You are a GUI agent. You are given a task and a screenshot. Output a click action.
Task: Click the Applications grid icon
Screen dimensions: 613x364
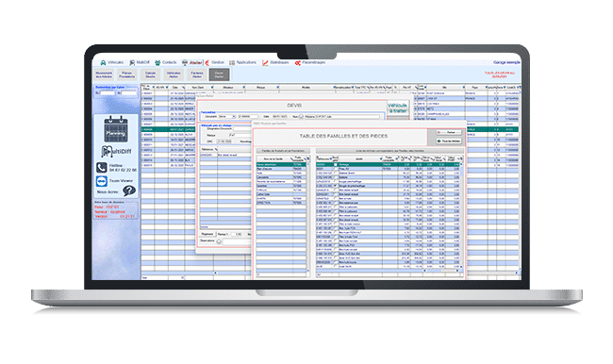pos(232,62)
